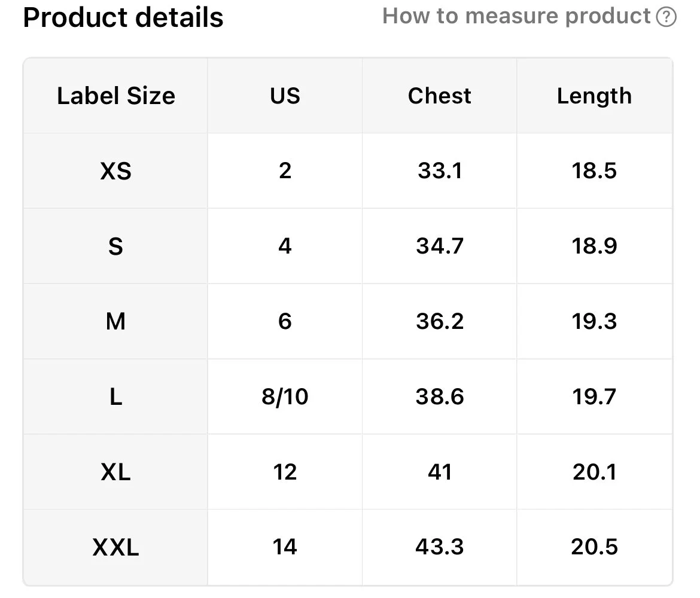Select the Chest column header

click(x=439, y=96)
